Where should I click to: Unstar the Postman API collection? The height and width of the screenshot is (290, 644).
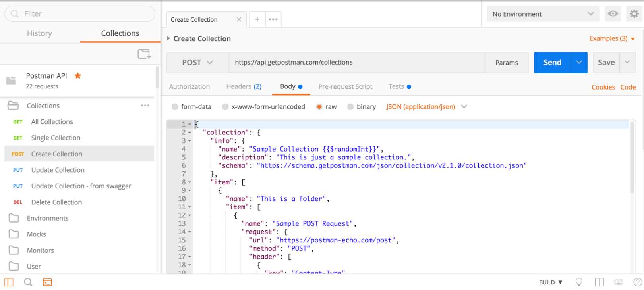pyautogui.click(x=78, y=75)
